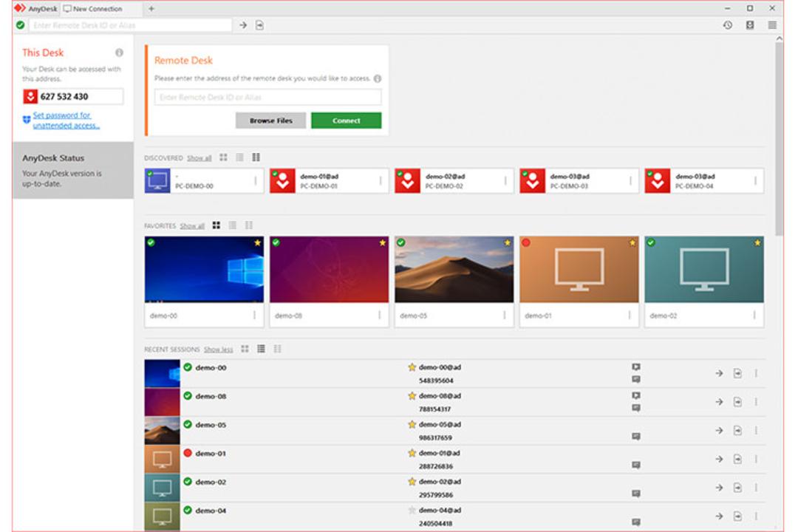Open a new tab with the plus button

[x=151, y=9]
